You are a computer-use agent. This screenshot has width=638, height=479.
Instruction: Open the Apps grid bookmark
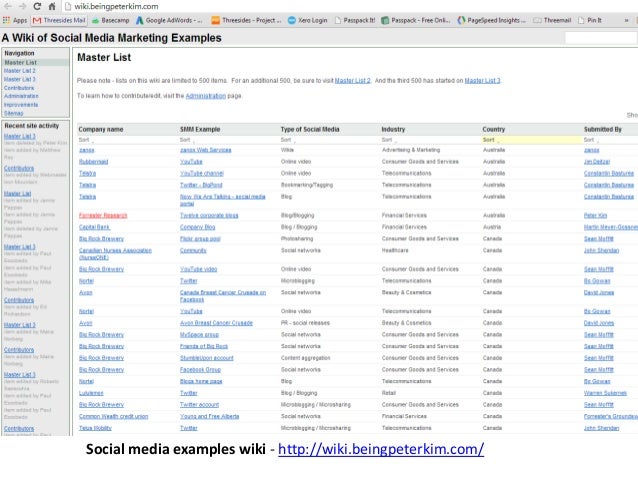15,20
